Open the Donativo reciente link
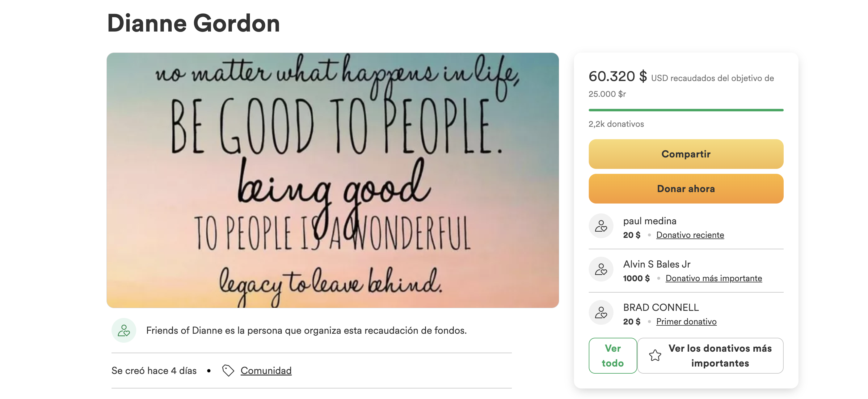 tap(690, 235)
